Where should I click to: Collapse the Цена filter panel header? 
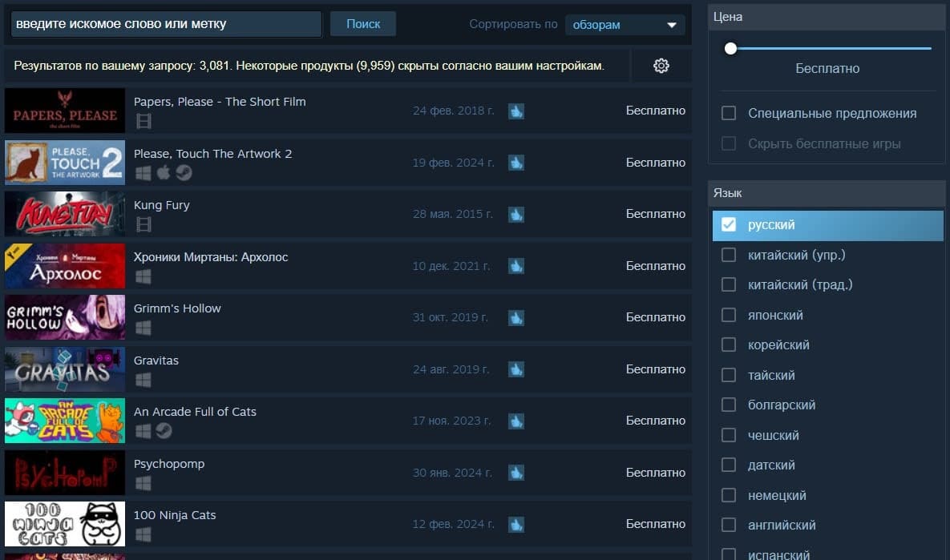pos(827,17)
